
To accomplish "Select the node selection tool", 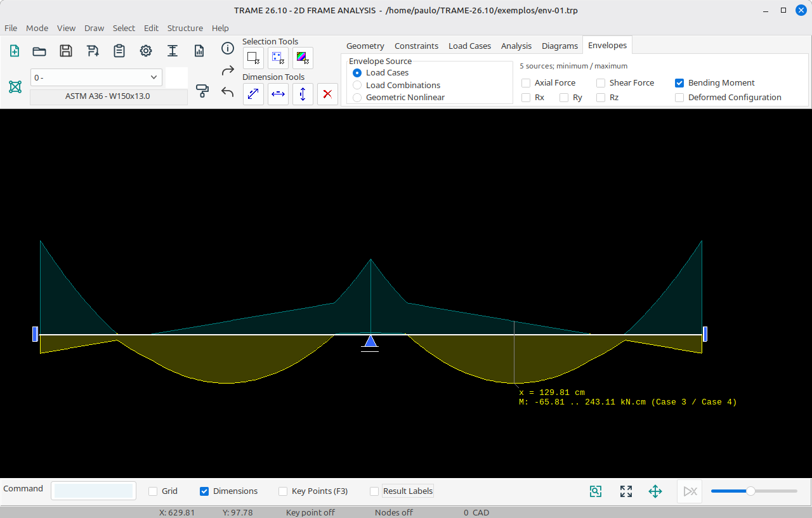I will (278, 58).
